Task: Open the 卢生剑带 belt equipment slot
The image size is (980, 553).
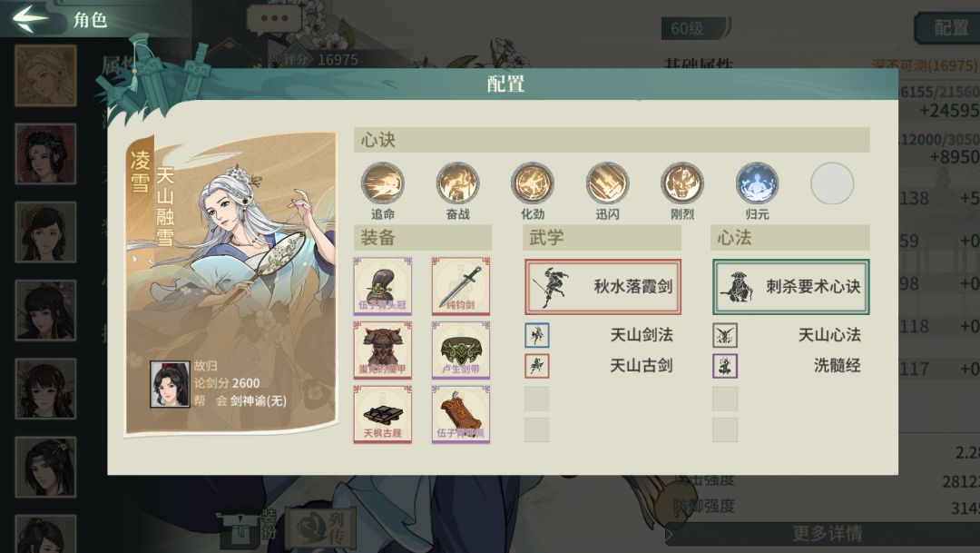Action: click(x=461, y=350)
